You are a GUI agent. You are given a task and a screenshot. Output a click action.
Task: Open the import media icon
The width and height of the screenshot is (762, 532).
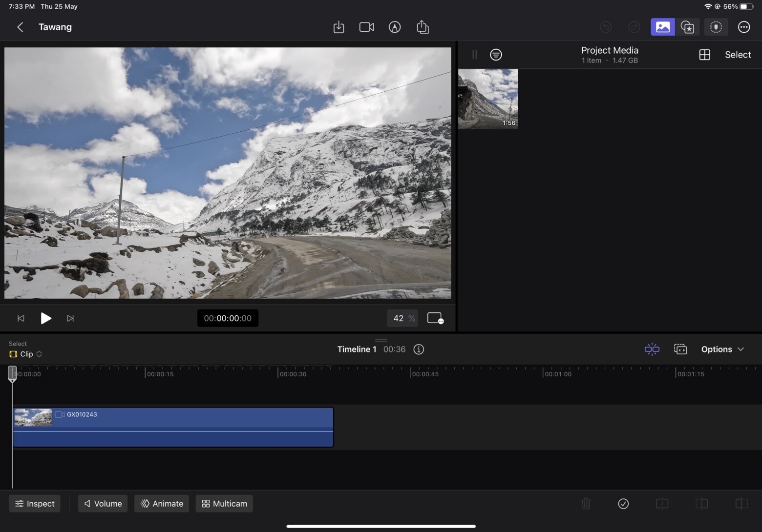coord(339,27)
